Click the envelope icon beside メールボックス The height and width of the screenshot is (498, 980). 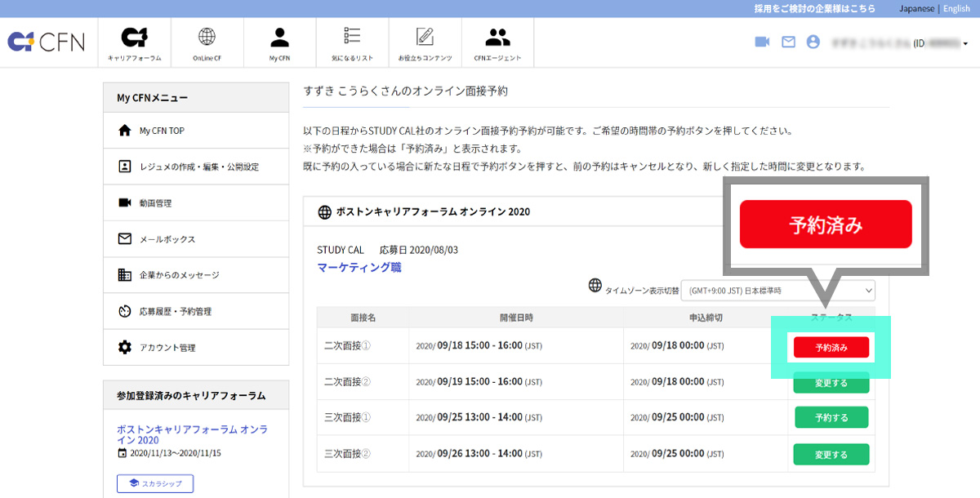[x=125, y=239]
